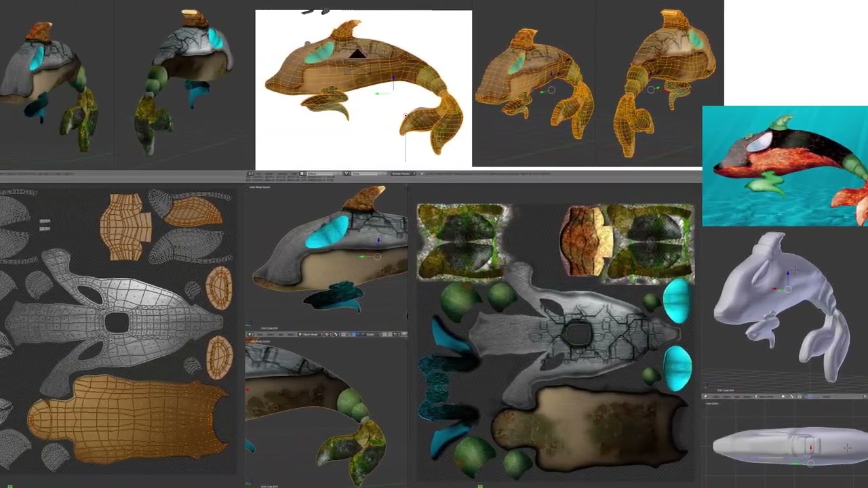Expand Object Mode dropdown in middle viewport header

[311, 334]
